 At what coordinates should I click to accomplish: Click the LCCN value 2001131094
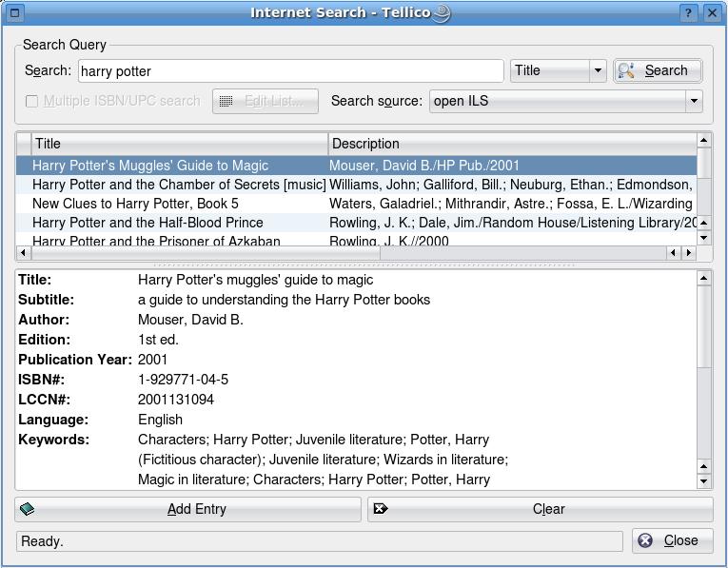coord(176,400)
